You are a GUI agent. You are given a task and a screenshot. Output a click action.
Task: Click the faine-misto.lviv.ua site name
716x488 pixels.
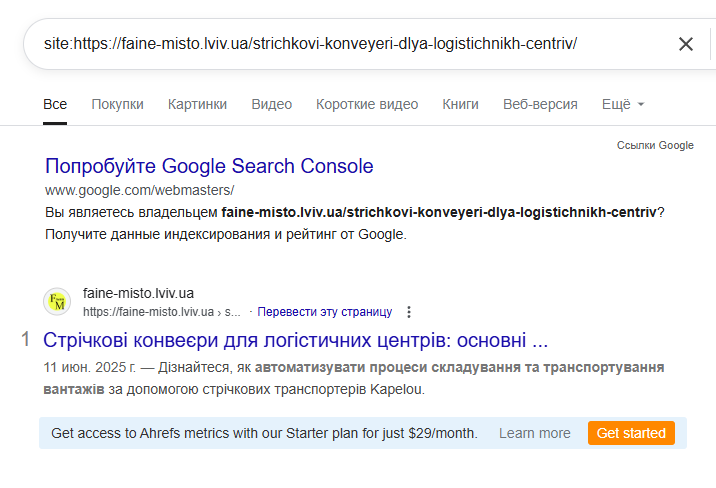[x=138, y=293]
